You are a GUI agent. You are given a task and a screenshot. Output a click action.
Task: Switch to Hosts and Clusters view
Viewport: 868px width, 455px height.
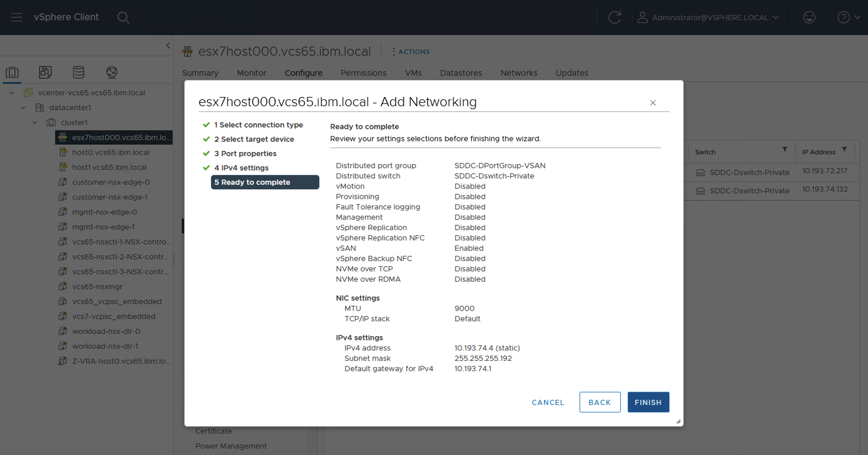(12, 72)
